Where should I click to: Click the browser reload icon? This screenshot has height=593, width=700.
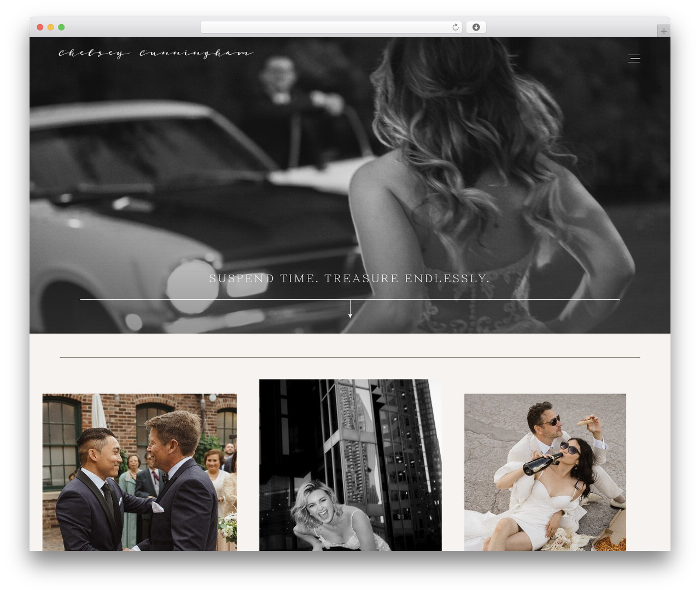coord(456,27)
